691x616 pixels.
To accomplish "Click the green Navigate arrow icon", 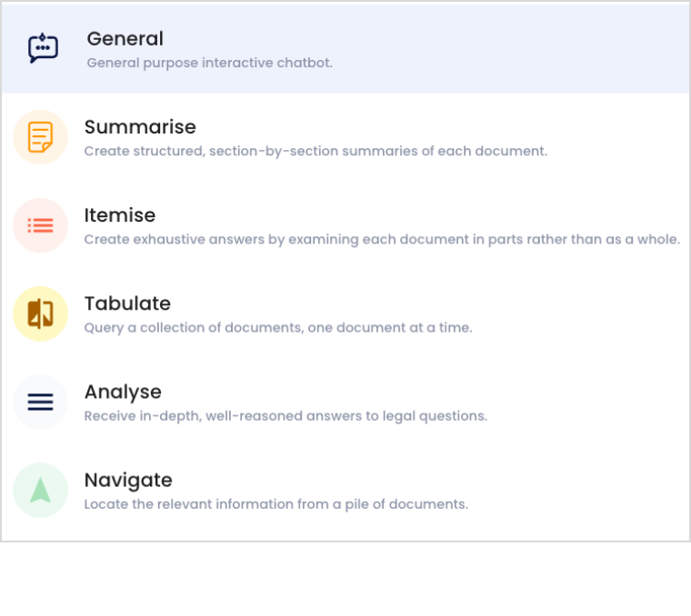I will click(40, 490).
